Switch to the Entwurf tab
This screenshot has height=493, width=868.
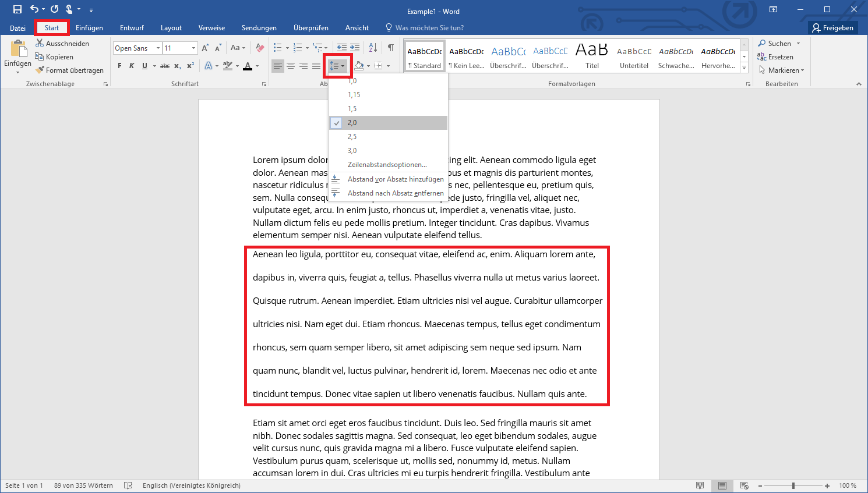[132, 28]
